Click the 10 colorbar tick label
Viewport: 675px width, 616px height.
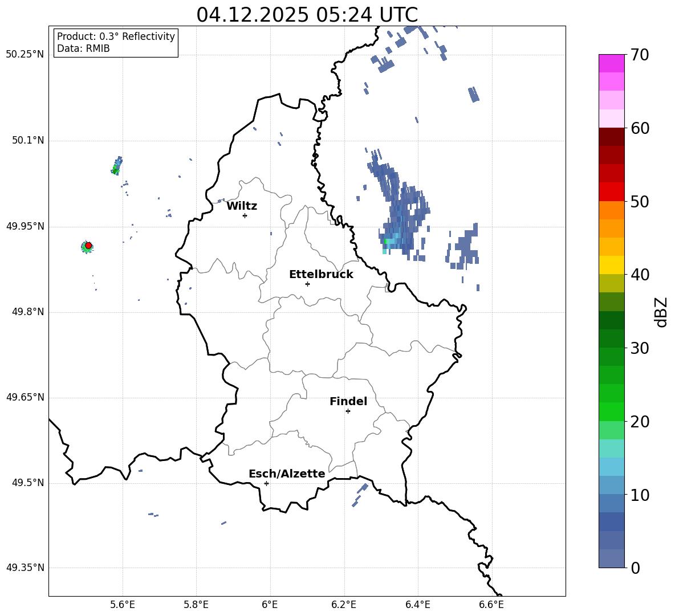click(640, 495)
